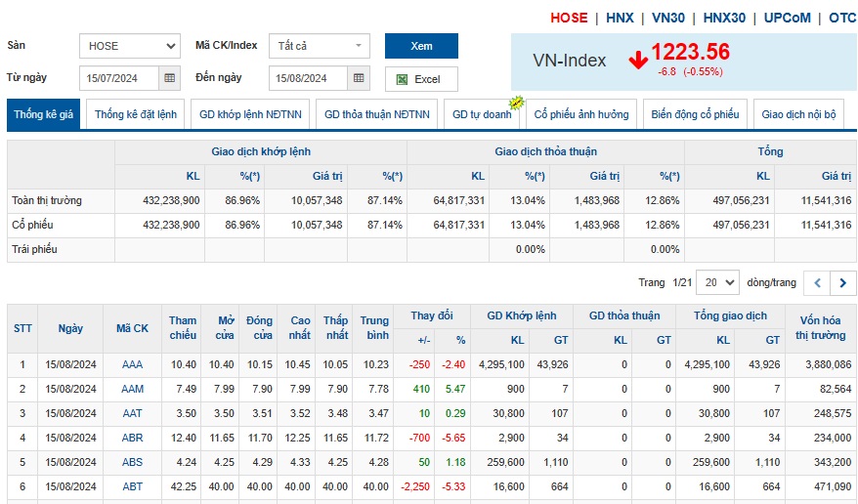Select the Cổ phiếu ảnh hưởng tab
Image resolution: width=858 pixels, height=504 pixels.
point(581,114)
